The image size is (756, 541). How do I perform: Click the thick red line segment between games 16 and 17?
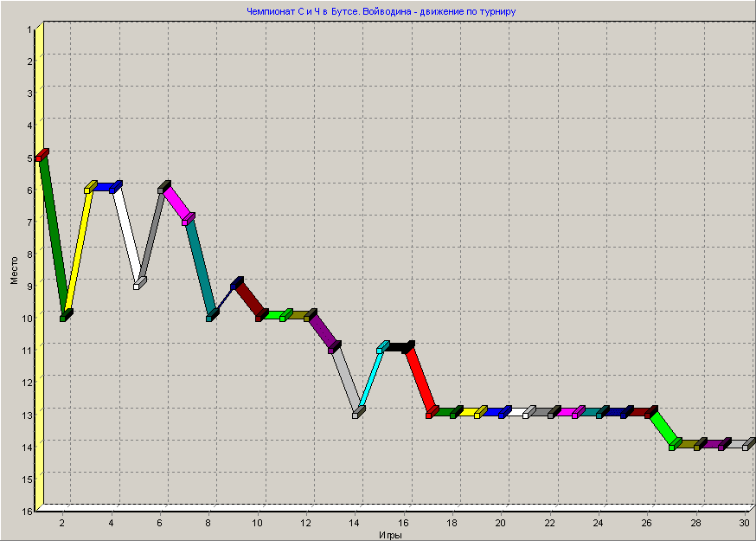point(420,379)
